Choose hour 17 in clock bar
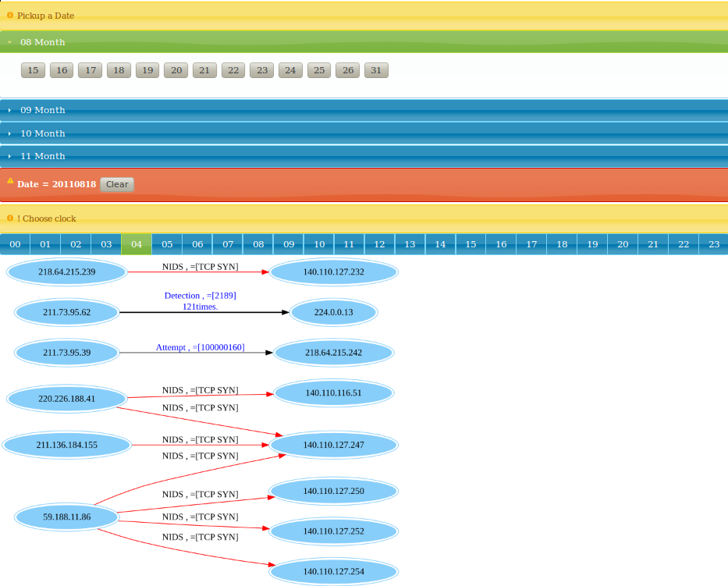 point(531,244)
